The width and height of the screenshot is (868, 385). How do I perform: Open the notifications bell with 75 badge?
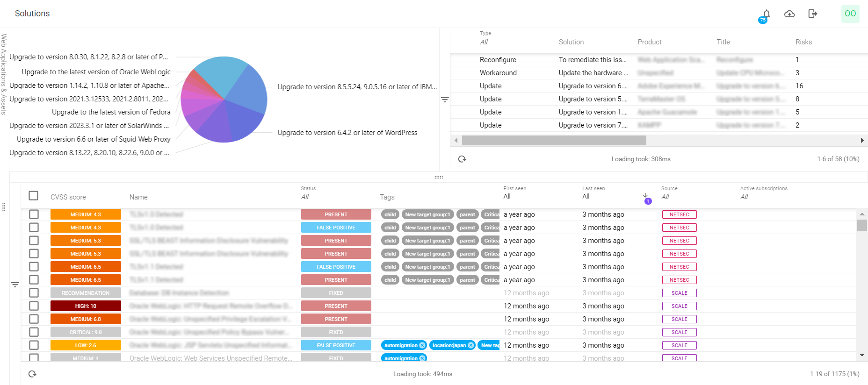(x=766, y=14)
